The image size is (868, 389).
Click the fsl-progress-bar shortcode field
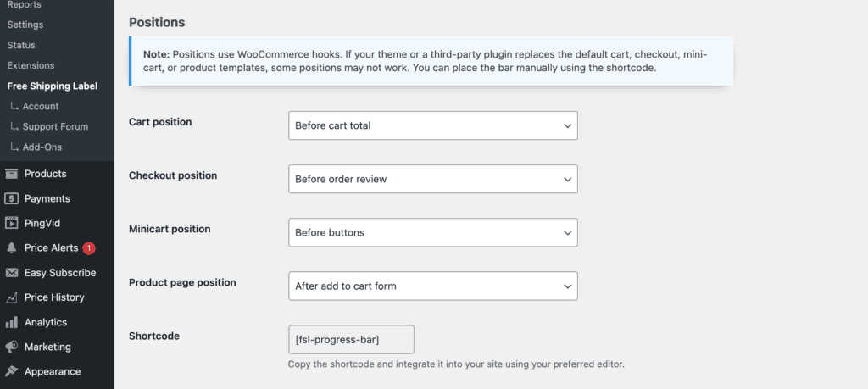click(x=351, y=339)
